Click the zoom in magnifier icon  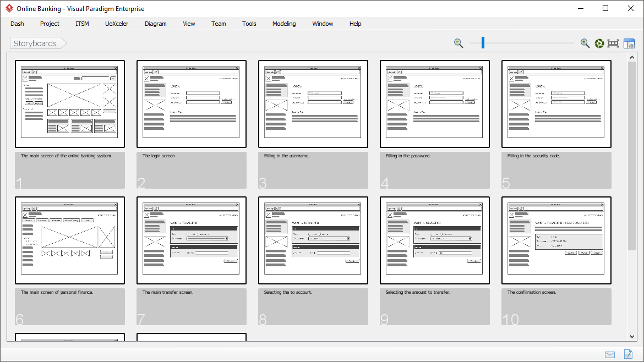click(x=585, y=43)
